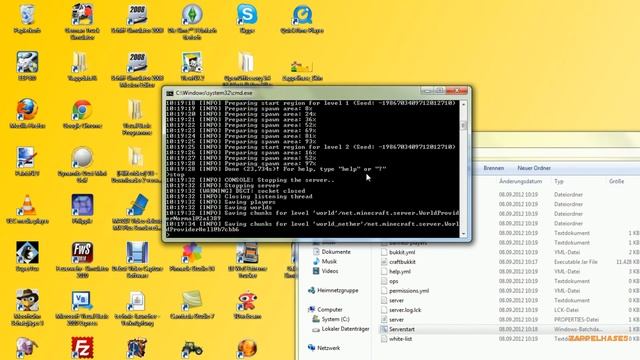Click the cmd.exe window title bar
The height and width of the screenshot is (360, 640).
[x=316, y=93]
